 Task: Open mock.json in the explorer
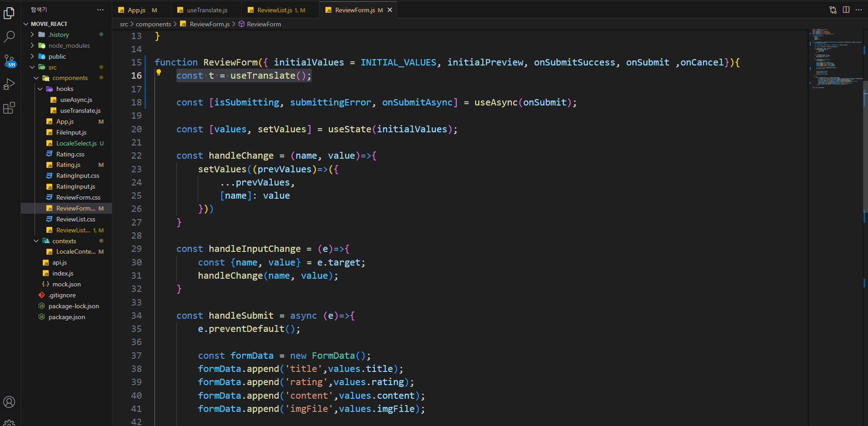click(66, 284)
